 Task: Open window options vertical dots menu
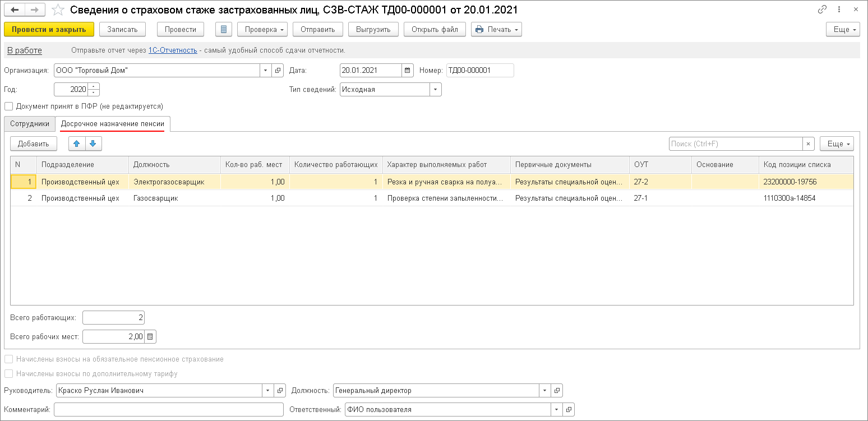tap(839, 10)
